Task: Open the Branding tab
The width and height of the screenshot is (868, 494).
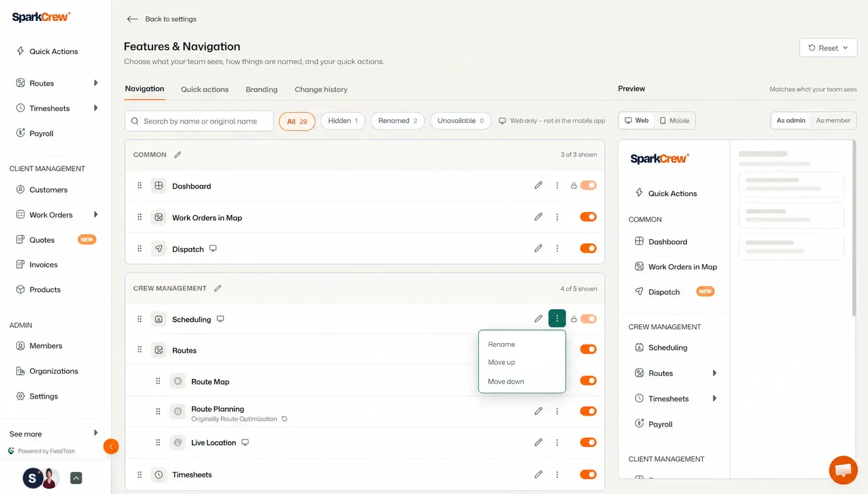Action: (x=261, y=89)
